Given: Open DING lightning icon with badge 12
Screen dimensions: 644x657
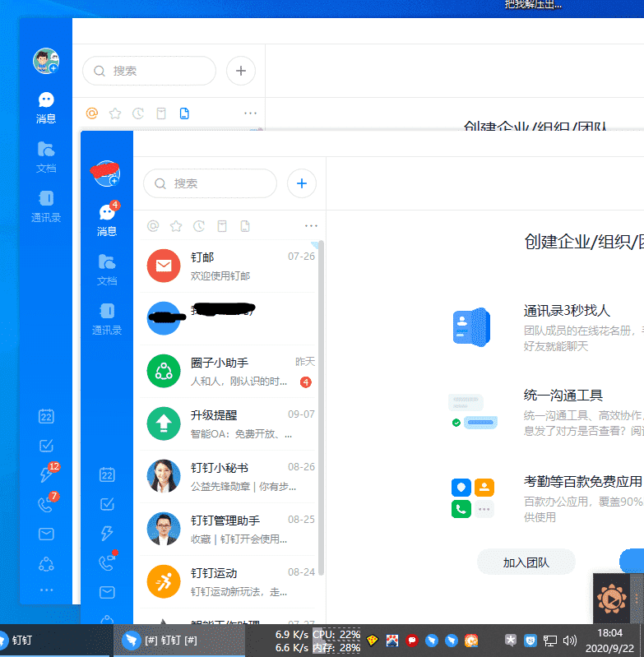Looking at the screenshot, I should tap(47, 474).
